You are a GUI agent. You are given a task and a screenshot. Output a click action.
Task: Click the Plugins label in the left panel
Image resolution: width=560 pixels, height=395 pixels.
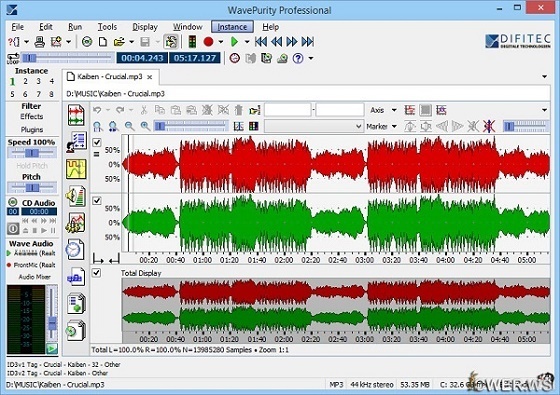pyautogui.click(x=32, y=129)
